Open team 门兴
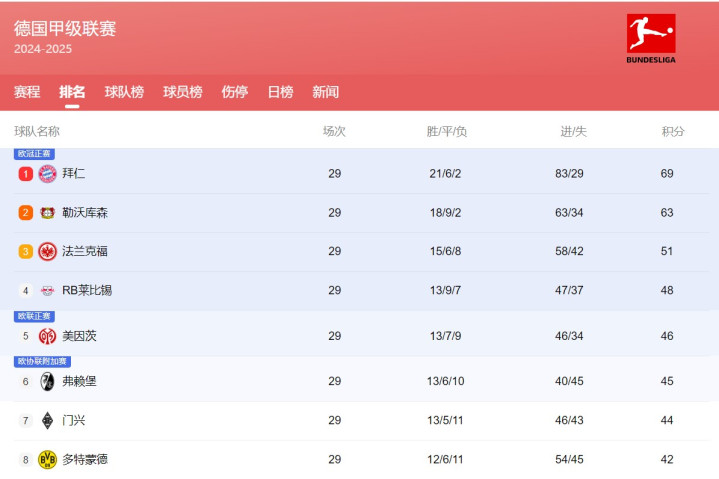Screen dimensions: 719x479 73,420
